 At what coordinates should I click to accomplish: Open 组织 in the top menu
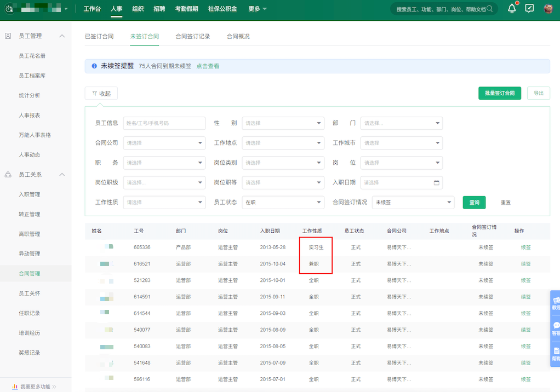(x=138, y=9)
